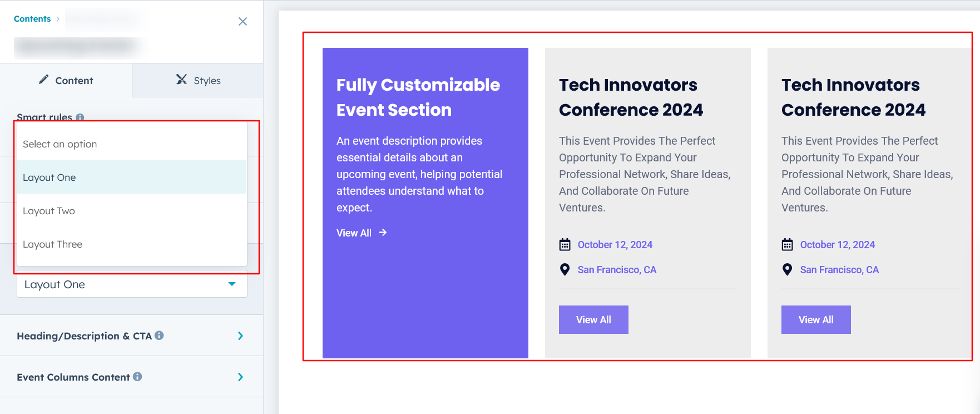The image size is (980, 414).
Task: Switch to the Styles tab
Action: pos(198,81)
